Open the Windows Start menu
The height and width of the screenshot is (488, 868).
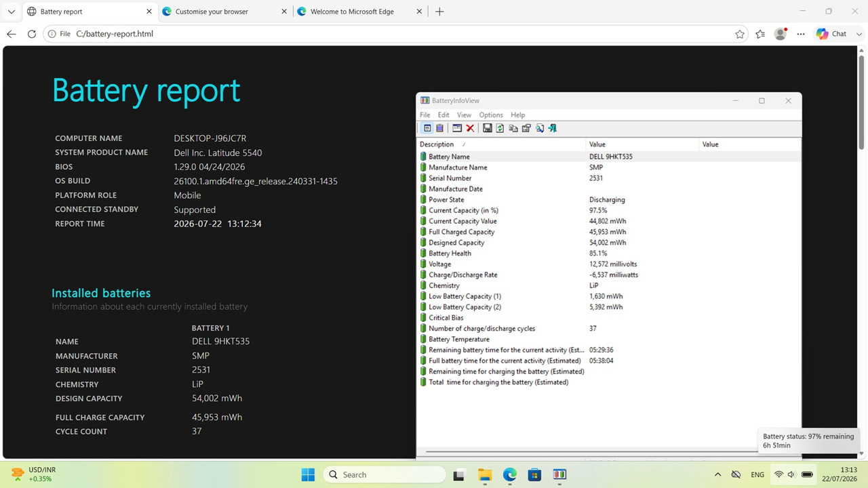point(308,474)
